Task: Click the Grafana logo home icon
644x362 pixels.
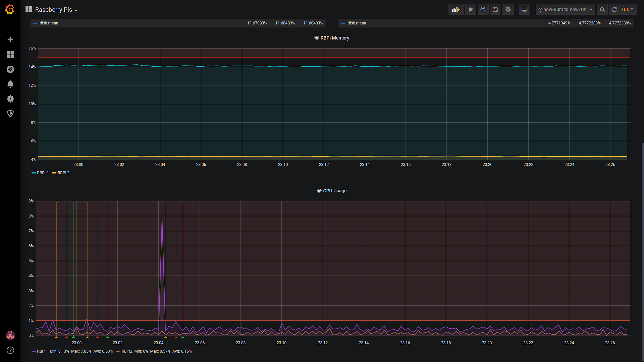Action: click(10, 9)
